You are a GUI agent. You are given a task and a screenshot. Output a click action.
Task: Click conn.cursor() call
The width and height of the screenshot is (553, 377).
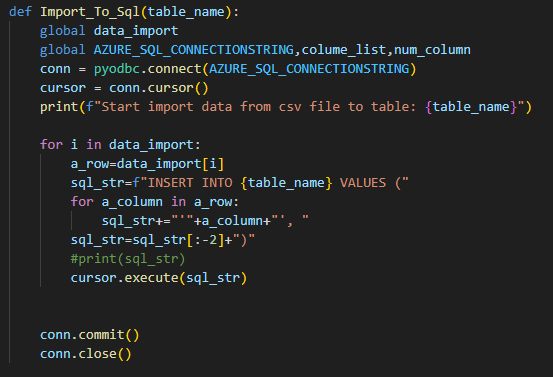coord(159,88)
